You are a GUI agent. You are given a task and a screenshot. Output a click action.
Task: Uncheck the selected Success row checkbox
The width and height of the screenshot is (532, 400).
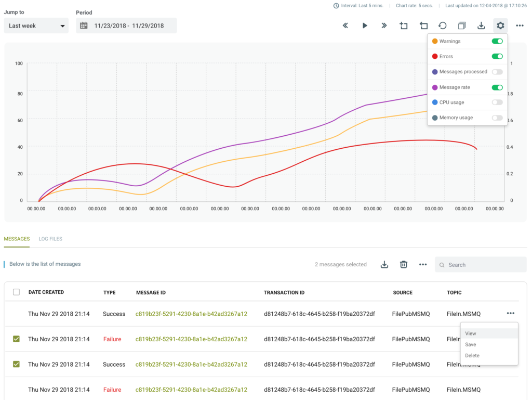[16, 364]
